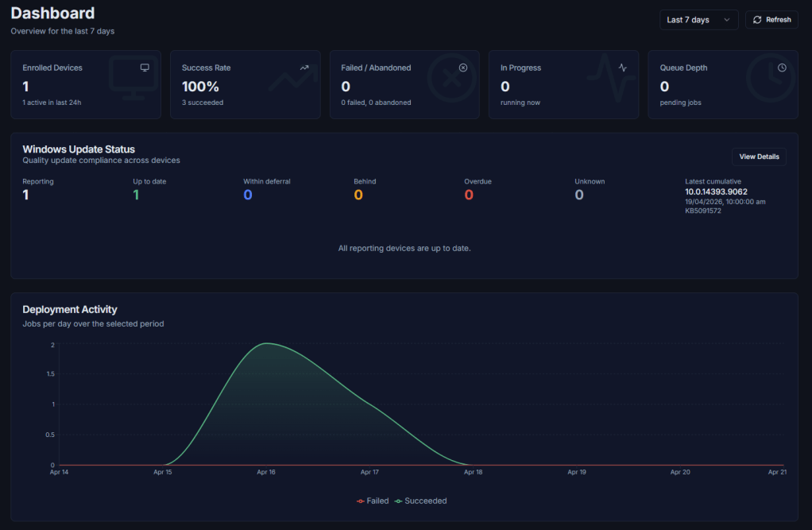
Task: Click the circular arrows Refresh icon
Action: pos(757,20)
